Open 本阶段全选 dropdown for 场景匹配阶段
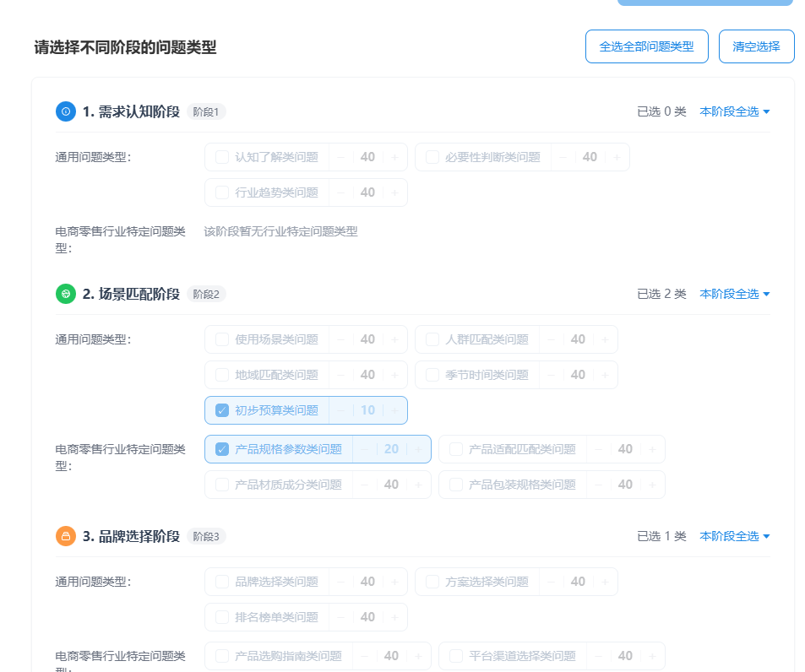The image size is (805, 672). 735,294
